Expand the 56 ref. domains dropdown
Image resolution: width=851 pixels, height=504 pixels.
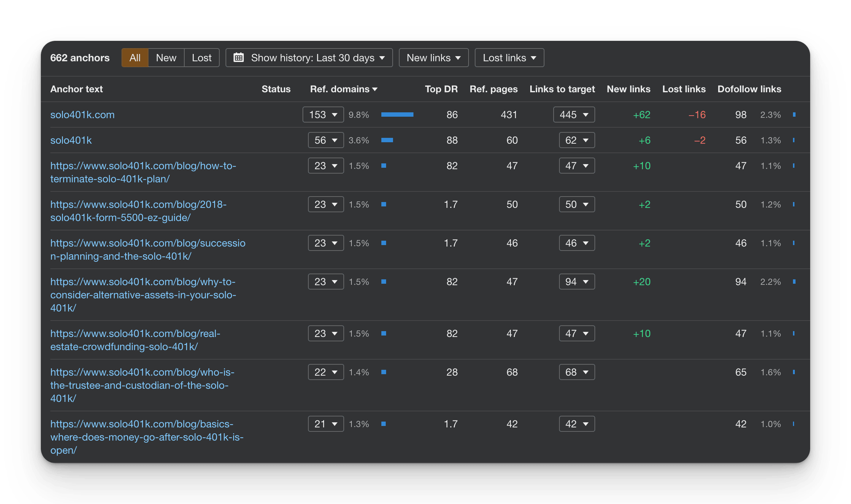pos(326,140)
